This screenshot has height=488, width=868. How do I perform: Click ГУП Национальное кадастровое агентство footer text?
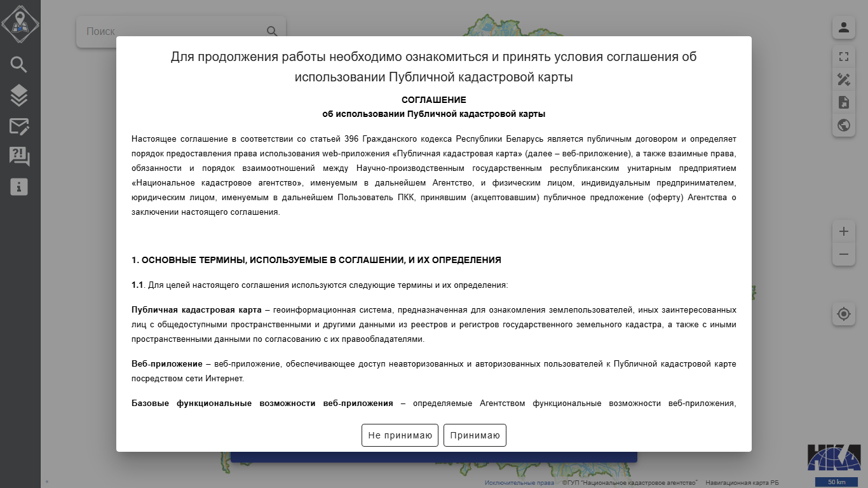point(630,483)
